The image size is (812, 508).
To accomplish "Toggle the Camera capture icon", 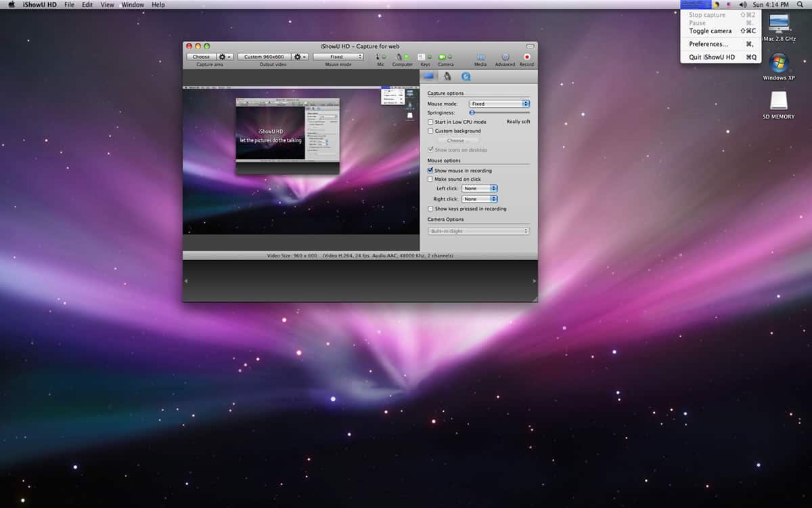I will coord(442,57).
